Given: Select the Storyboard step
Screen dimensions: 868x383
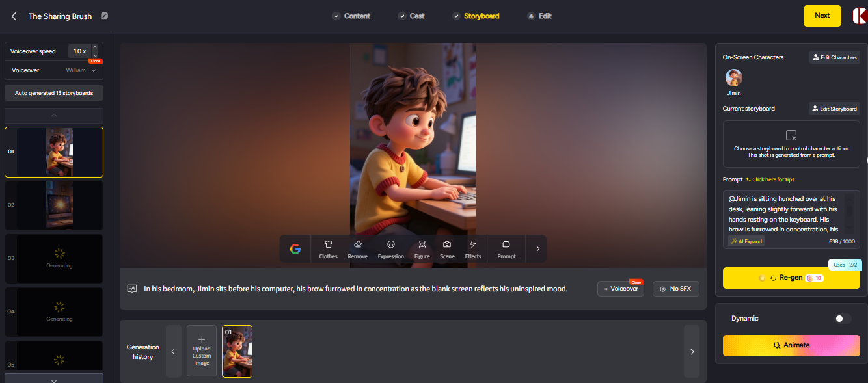Looking at the screenshot, I should (476, 16).
